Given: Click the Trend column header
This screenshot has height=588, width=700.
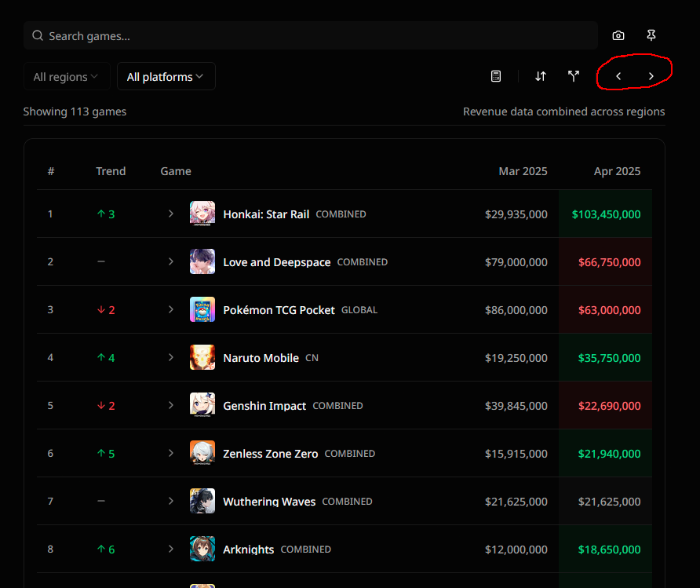Looking at the screenshot, I should pos(111,171).
